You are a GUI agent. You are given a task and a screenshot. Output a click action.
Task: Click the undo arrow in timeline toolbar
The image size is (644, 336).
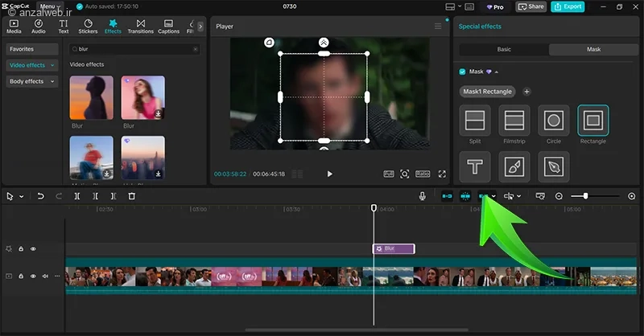tap(40, 196)
